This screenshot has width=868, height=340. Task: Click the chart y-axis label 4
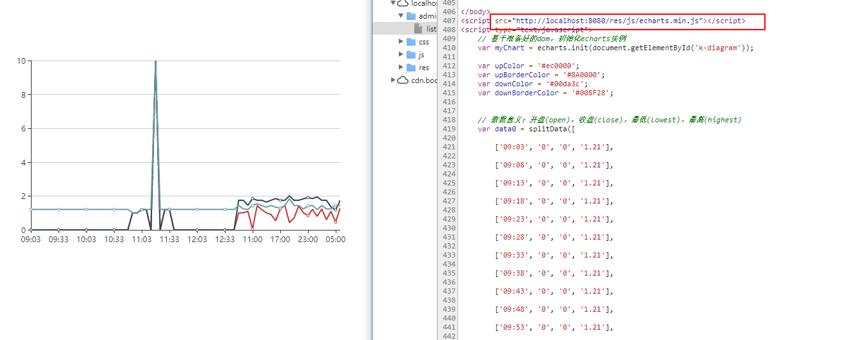pyautogui.click(x=23, y=162)
